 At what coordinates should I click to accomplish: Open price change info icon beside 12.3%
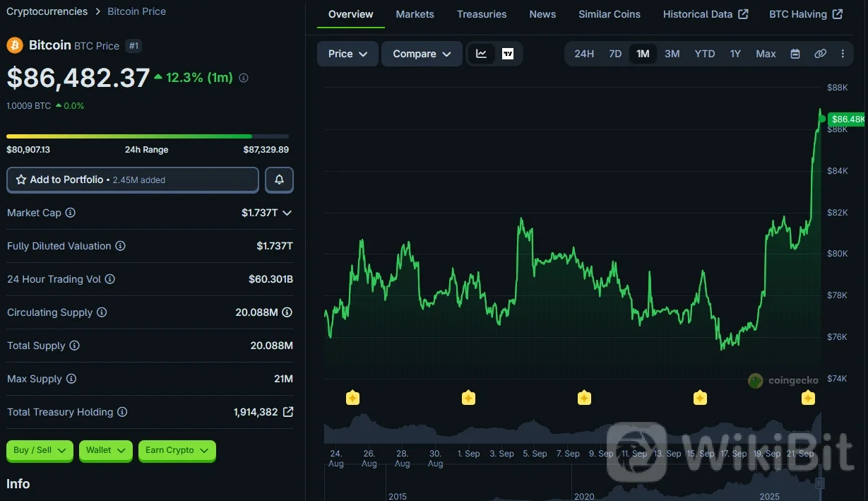click(x=244, y=78)
